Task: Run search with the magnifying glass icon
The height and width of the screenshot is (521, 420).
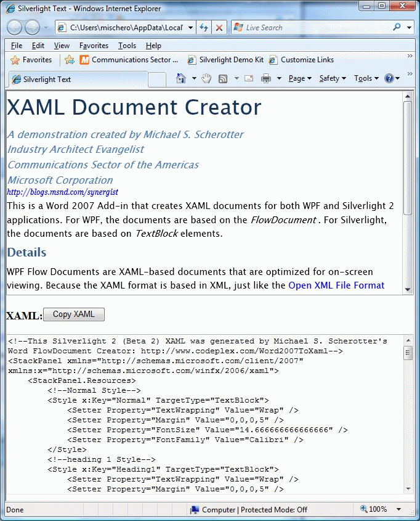Action: click(397, 27)
